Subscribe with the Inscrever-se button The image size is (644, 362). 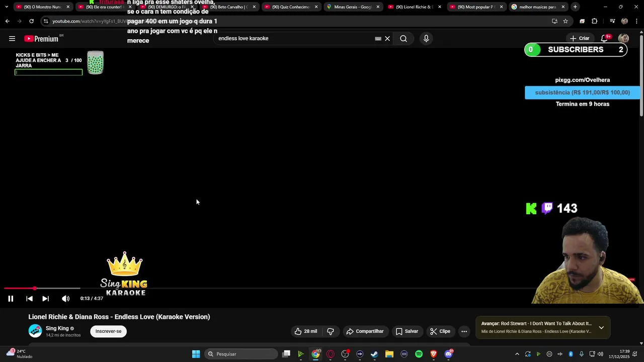(x=109, y=331)
